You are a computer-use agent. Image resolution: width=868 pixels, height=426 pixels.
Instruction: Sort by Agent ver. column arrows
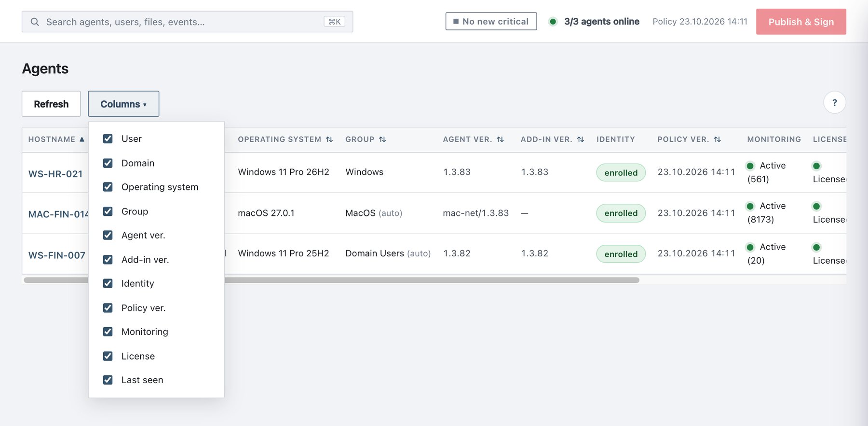(500, 139)
